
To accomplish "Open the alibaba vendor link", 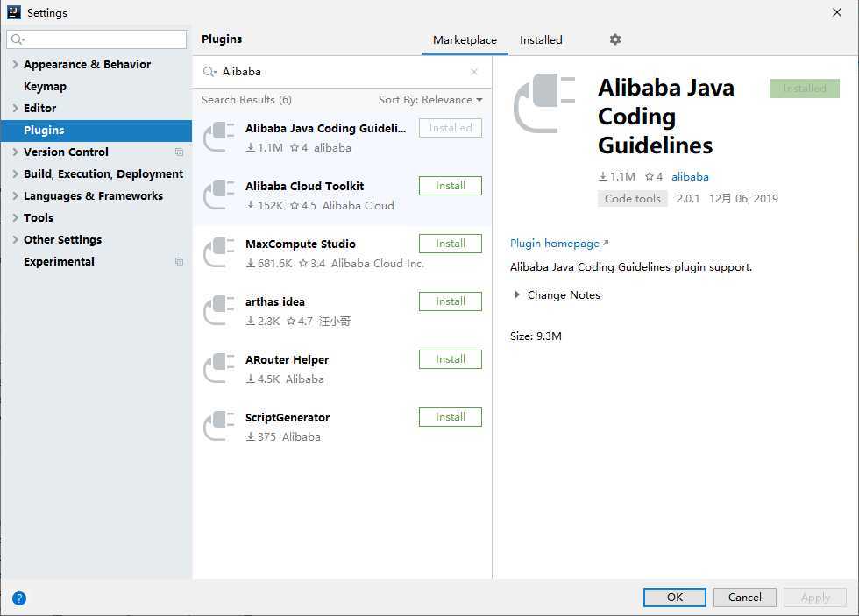I will click(690, 176).
